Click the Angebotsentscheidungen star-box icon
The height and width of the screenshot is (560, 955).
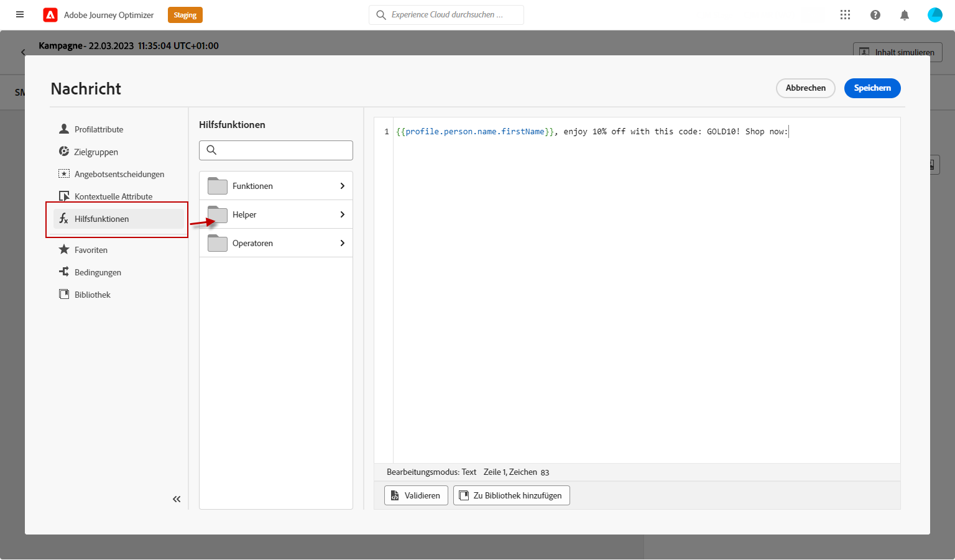(x=64, y=174)
